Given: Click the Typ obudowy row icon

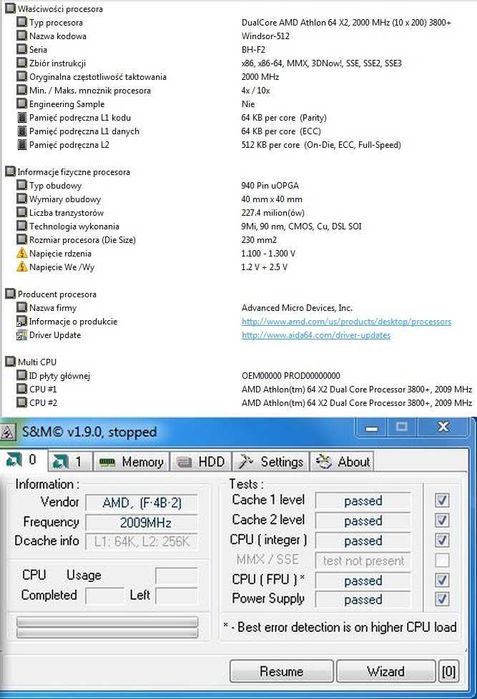Looking at the screenshot, I should click(21, 185).
